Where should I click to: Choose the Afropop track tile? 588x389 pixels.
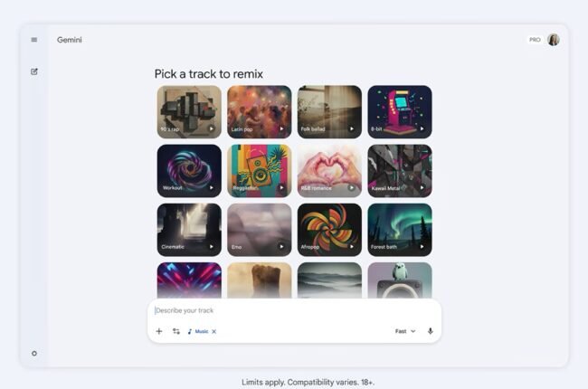tap(329, 230)
